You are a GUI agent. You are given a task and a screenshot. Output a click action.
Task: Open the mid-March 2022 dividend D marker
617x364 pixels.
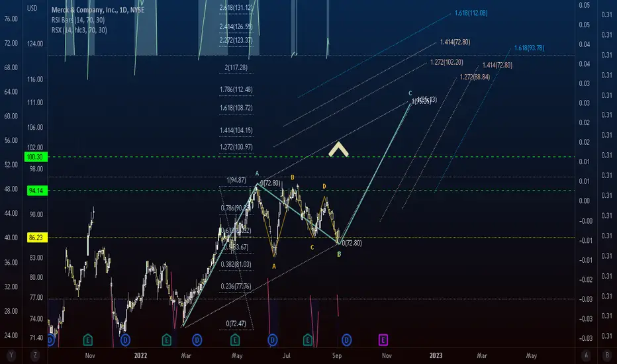[197, 340]
